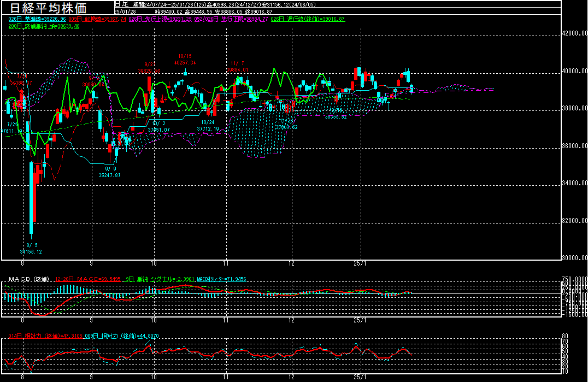This screenshot has width=588, height=382.
Task: Click the 10/2 low annotation 37651.07
Action: click(158, 130)
